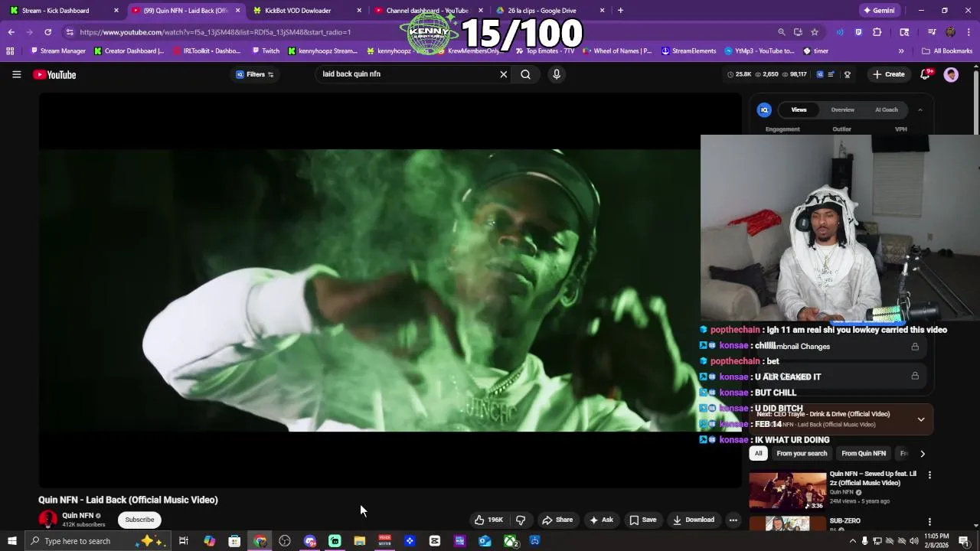Open the Quin NFN channel avatar
Screen dimensions: 980x551
(47, 520)
